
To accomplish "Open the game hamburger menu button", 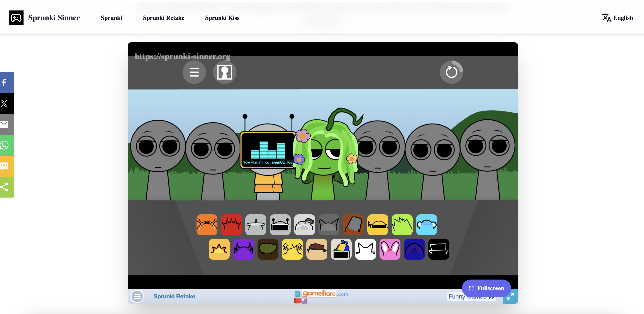I will click(194, 72).
